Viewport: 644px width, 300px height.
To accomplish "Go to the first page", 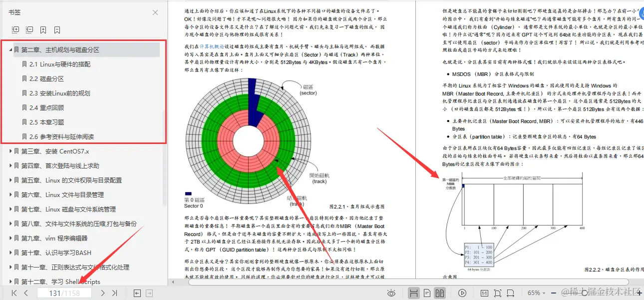I will 14,293.
